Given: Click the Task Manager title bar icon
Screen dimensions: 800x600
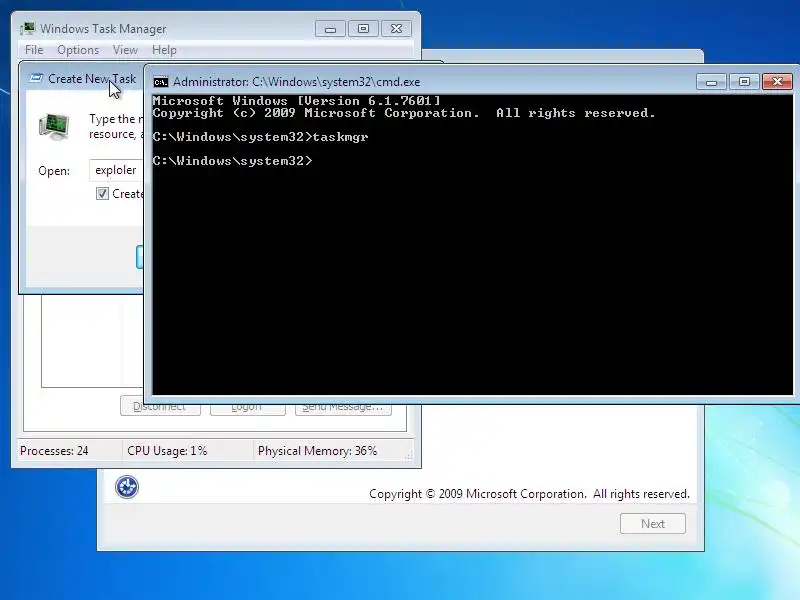Looking at the screenshot, I should 28,29.
